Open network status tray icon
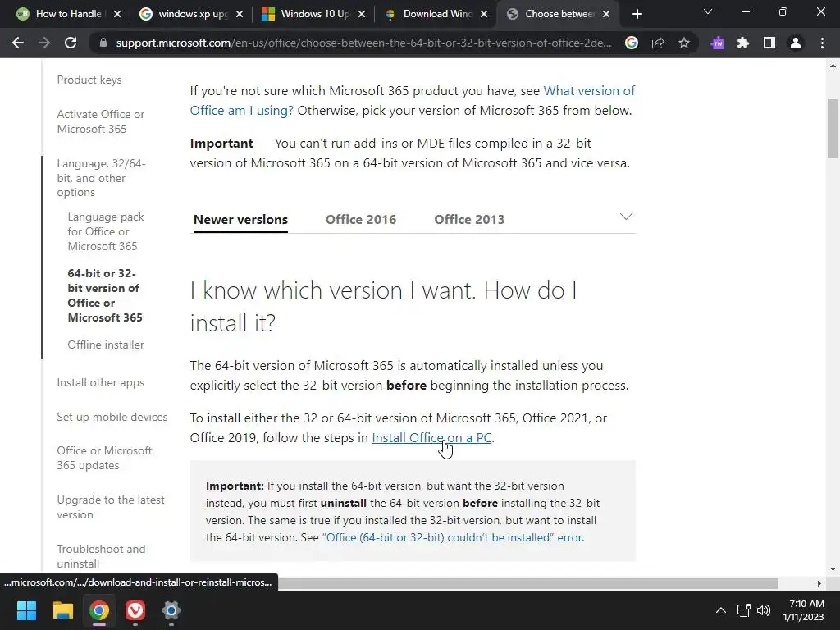The image size is (840, 630). (743, 610)
